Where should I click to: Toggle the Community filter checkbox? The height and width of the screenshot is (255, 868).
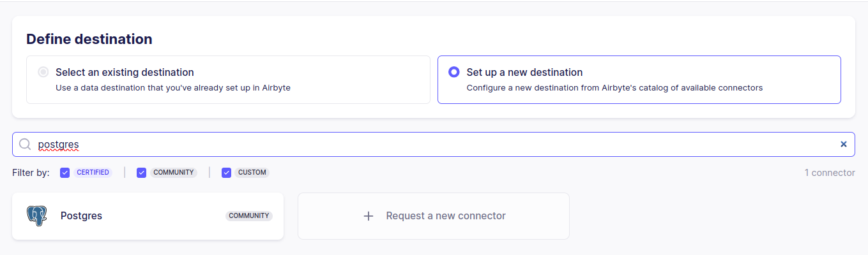point(142,173)
